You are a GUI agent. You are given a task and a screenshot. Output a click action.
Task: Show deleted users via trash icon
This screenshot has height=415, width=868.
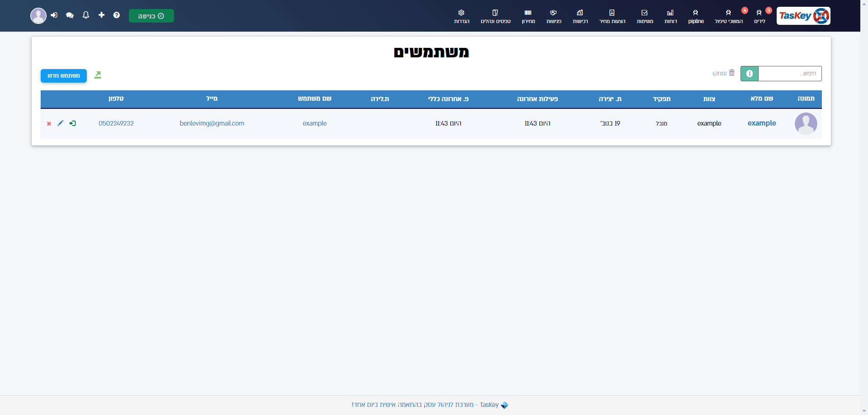[x=724, y=73]
